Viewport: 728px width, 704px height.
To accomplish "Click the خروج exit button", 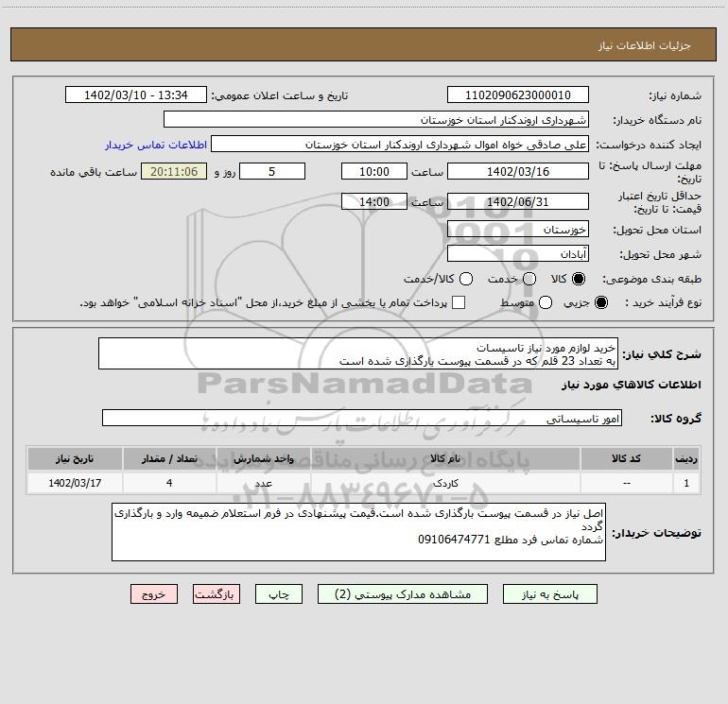I will click(x=154, y=594).
